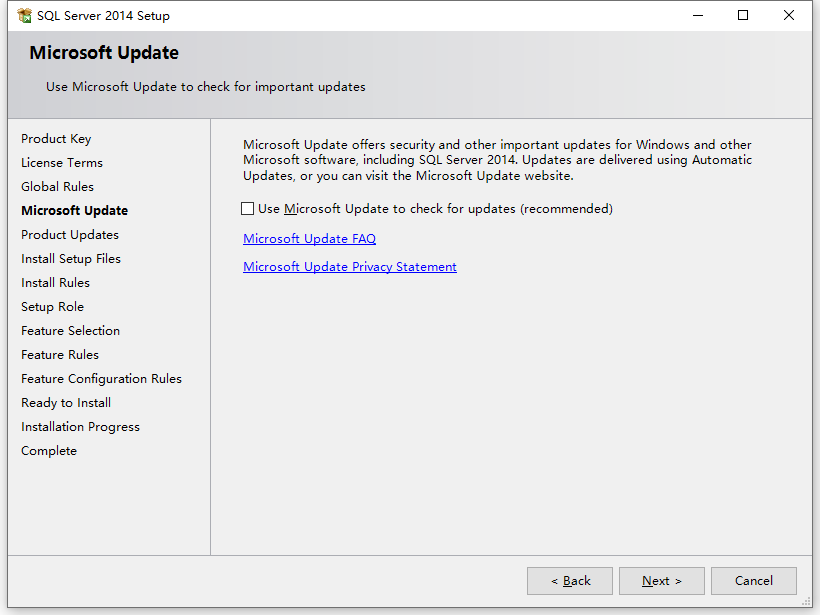Click the Microsoft Update description paragraph

[497, 160]
